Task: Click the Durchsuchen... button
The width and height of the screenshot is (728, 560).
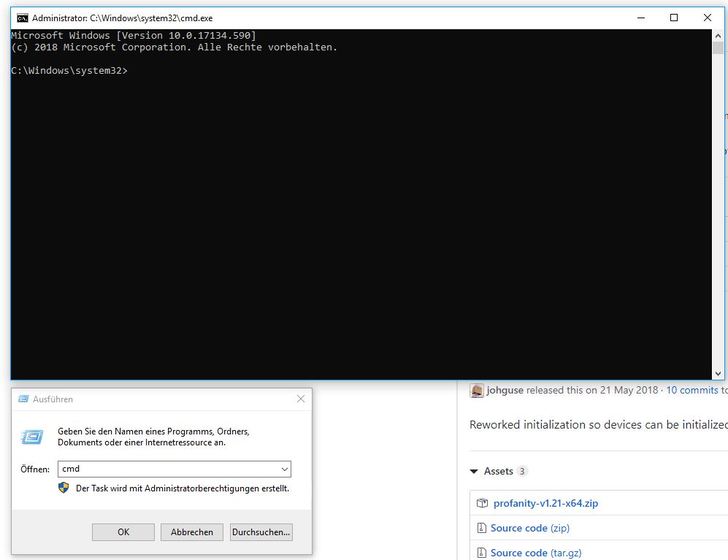Action: click(x=261, y=532)
